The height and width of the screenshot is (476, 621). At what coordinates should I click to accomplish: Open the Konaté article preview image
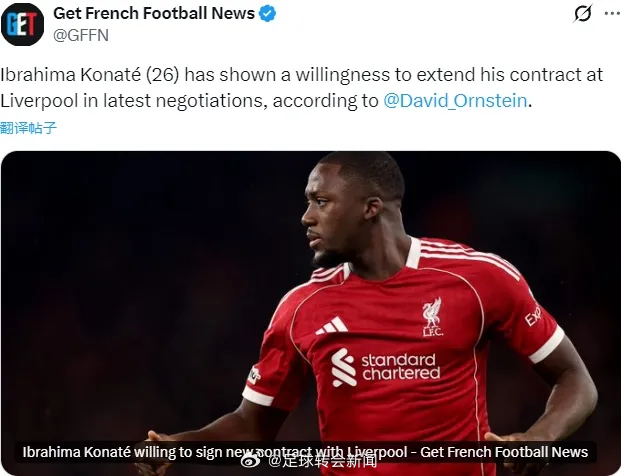click(310, 313)
